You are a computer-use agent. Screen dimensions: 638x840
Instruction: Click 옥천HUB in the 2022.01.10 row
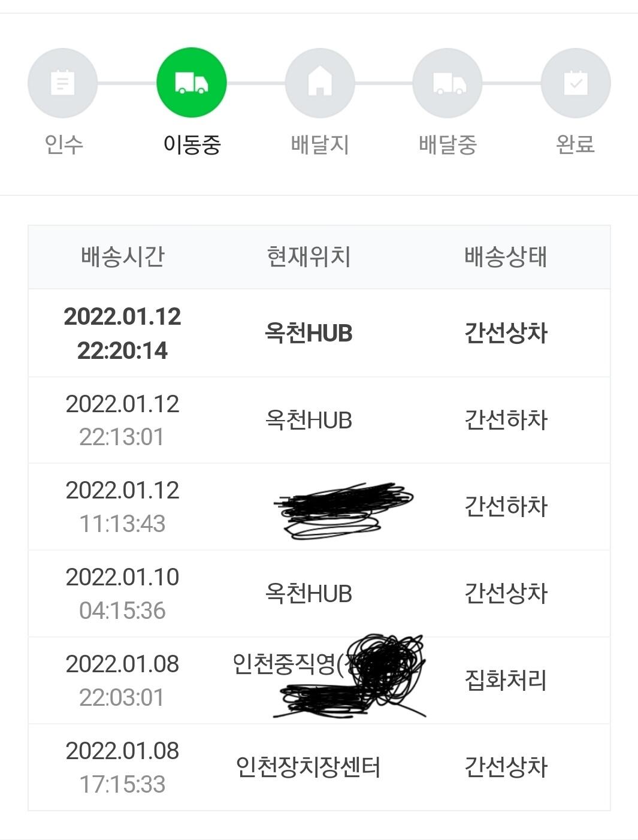coord(309,594)
